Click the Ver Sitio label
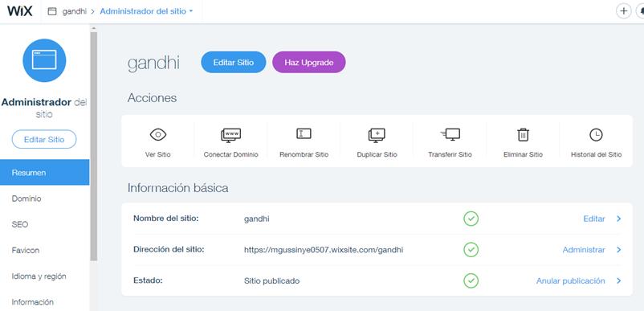 [x=157, y=155]
